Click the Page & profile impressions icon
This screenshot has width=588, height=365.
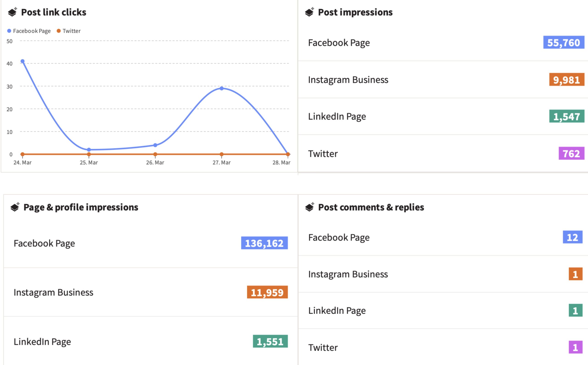click(15, 207)
